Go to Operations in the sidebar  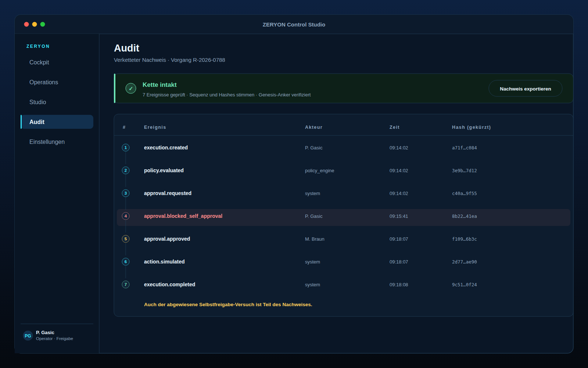coord(57,82)
